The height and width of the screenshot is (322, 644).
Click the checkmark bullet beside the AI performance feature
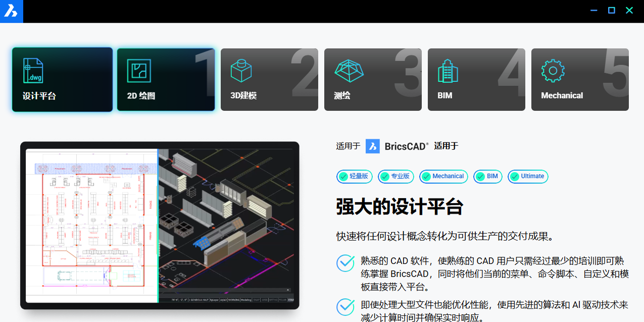point(345,307)
